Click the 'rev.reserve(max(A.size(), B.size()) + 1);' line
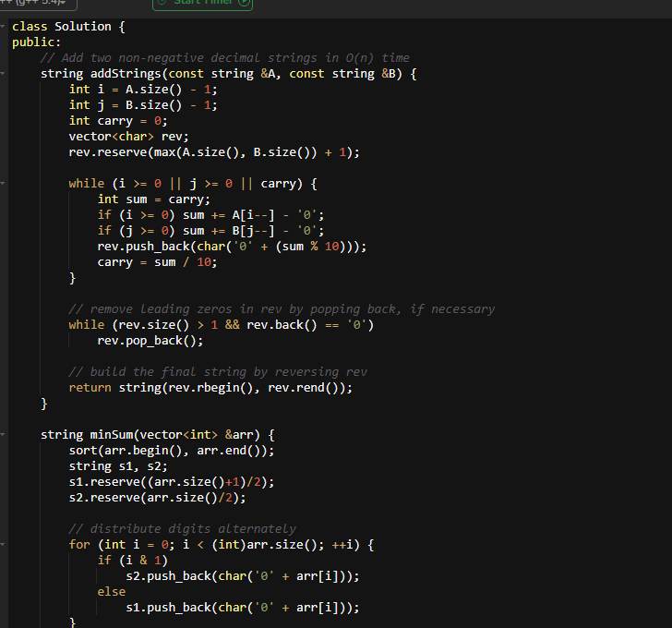 coord(214,152)
